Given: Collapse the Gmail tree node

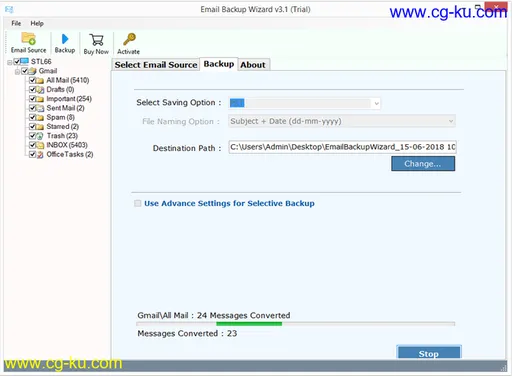Looking at the screenshot, I should [17, 71].
